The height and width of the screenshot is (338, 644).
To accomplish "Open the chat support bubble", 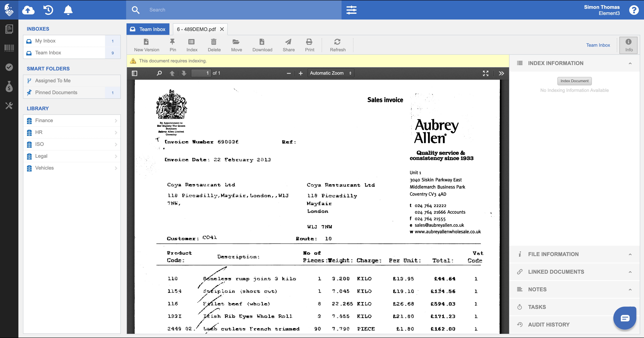I will click(624, 318).
